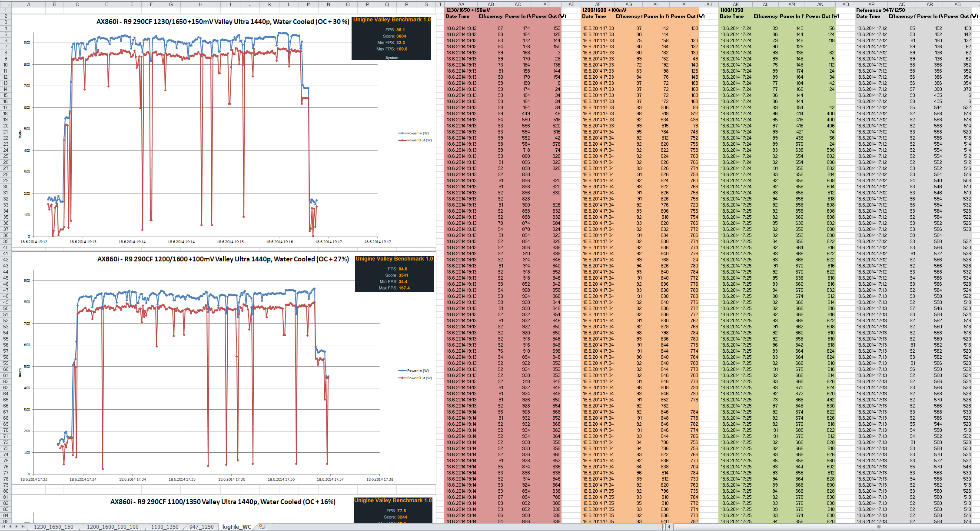Select the 1100_1350 sheet tab
980x531 pixels.
click(x=165, y=527)
